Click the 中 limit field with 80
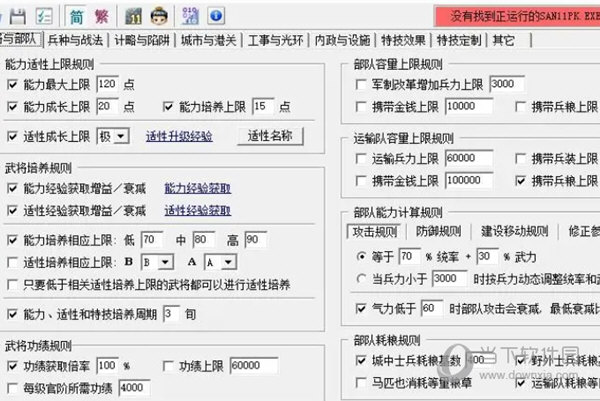This screenshot has width=600, height=401. click(x=204, y=240)
